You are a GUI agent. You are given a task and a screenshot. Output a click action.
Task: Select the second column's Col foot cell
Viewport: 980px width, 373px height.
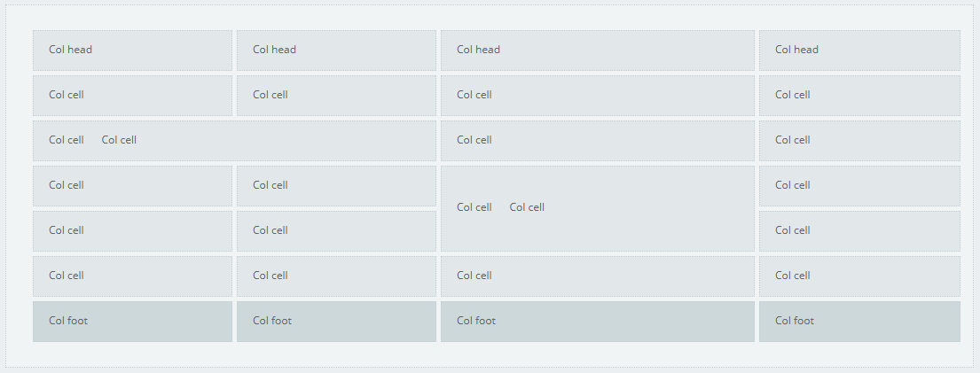[x=336, y=322]
